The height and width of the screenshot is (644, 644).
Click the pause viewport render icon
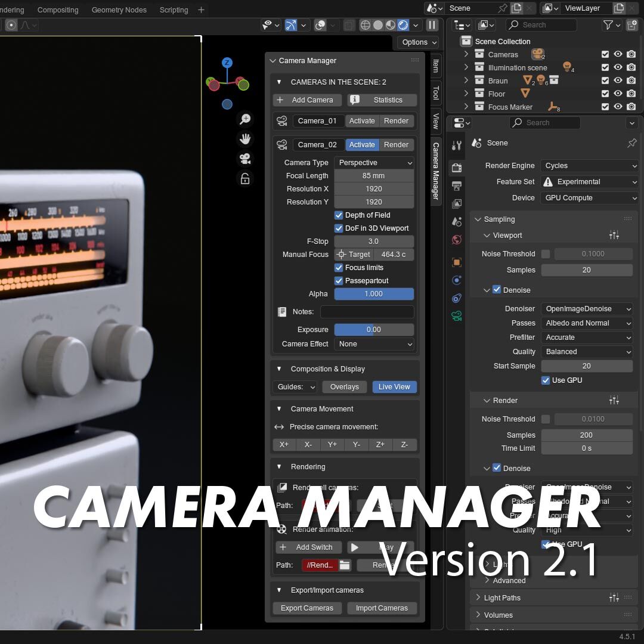pyautogui.click(x=432, y=25)
